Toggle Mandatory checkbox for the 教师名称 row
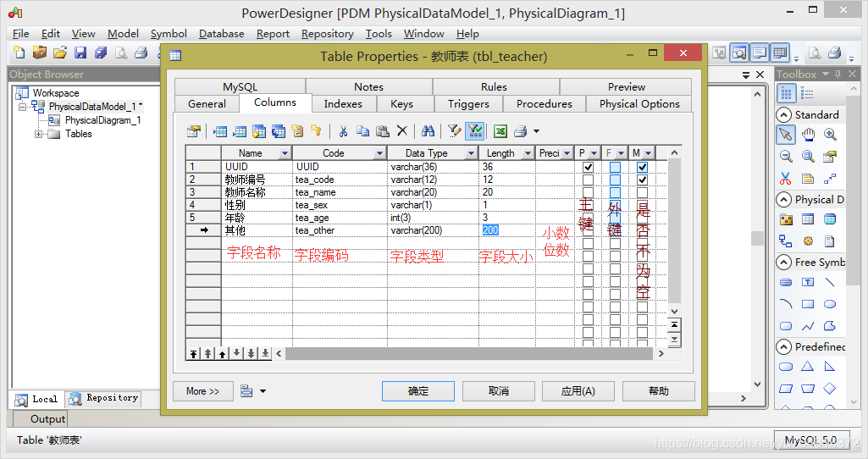Screen dimensions: 868x459 pos(642,192)
